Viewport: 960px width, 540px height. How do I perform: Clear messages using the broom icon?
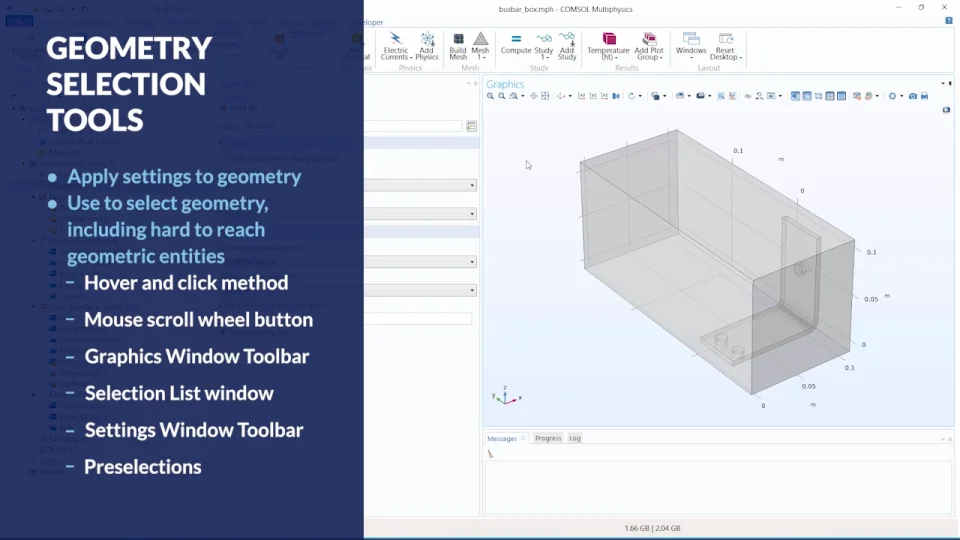coord(490,454)
